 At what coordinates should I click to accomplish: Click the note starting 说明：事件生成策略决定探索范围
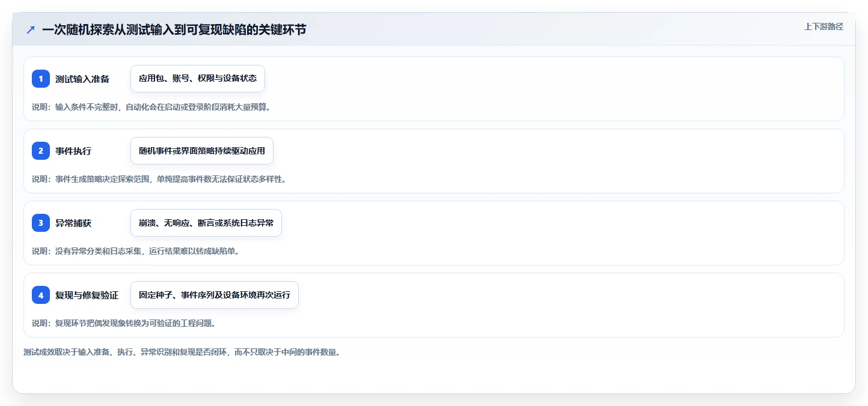pyautogui.click(x=159, y=179)
